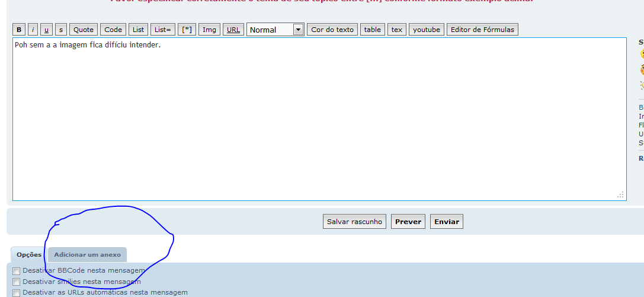Insert a link using URL button
Viewport: 644px width, 297px height.
(233, 30)
